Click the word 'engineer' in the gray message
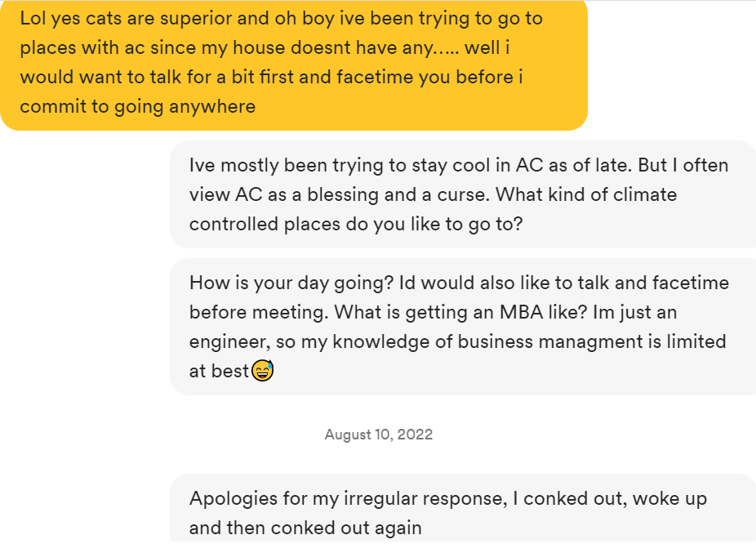The image size is (756, 544). coord(232,341)
